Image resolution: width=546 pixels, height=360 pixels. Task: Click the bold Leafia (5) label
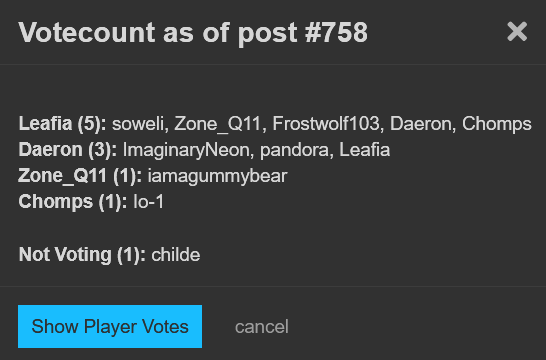click(x=62, y=124)
